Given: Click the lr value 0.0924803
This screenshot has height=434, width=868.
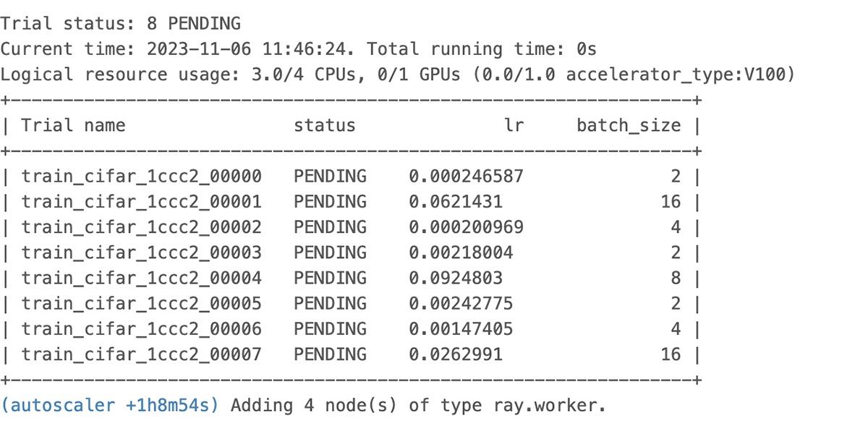Looking at the screenshot, I should point(456,278).
